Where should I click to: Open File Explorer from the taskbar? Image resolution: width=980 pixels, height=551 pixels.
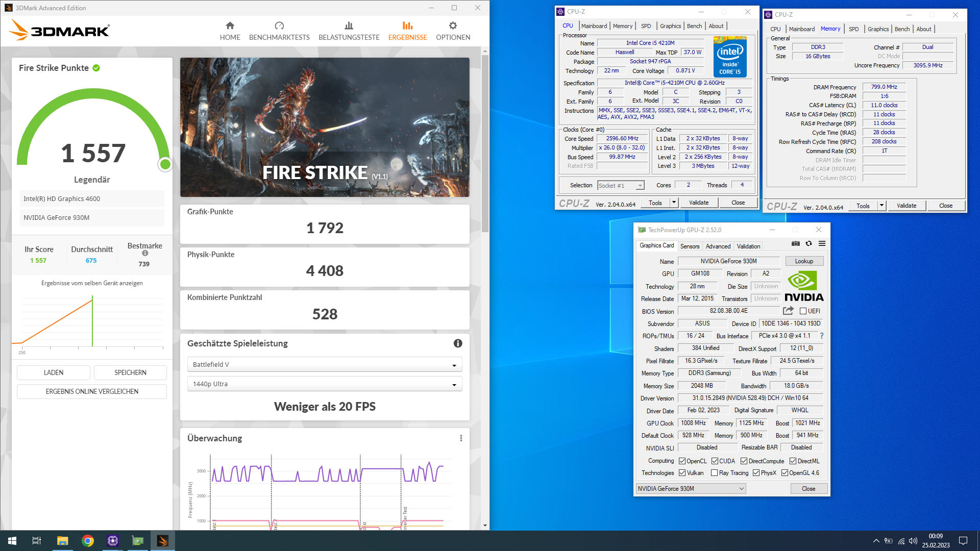click(x=62, y=541)
